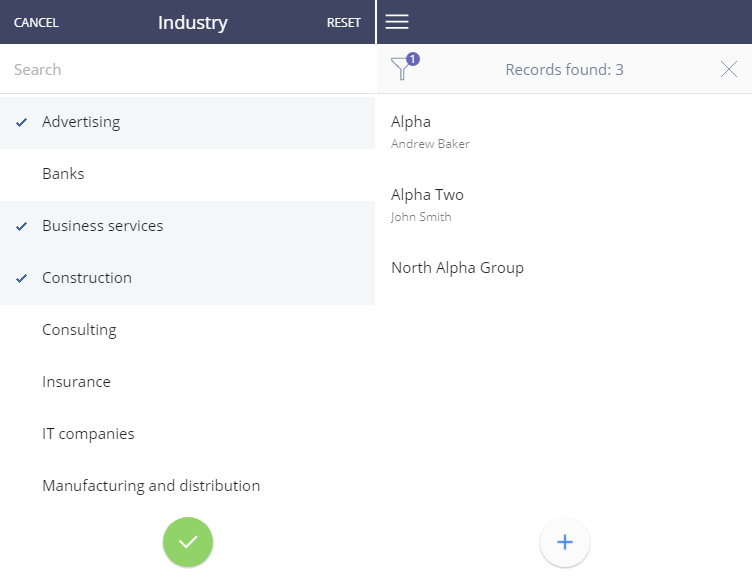Select Manufacturing and distribution industry
This screenshot has width=752, height=587.
click(188, 486)
